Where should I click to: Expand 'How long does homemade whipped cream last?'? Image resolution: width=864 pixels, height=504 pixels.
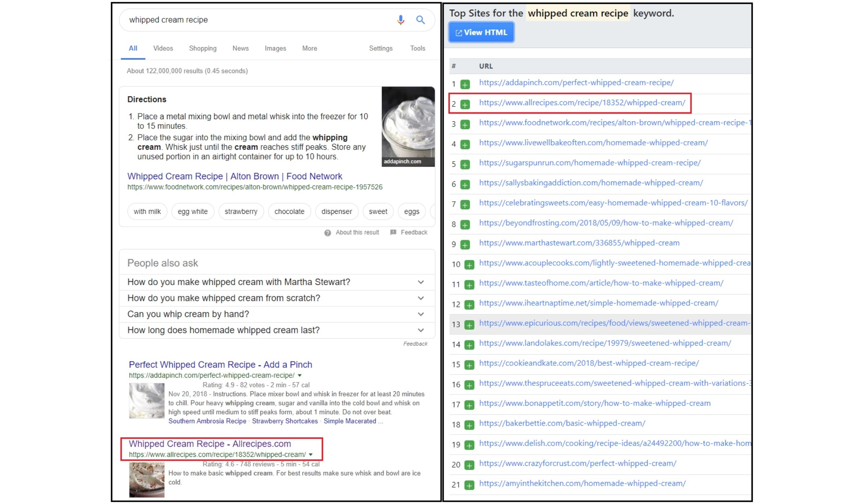277,330
